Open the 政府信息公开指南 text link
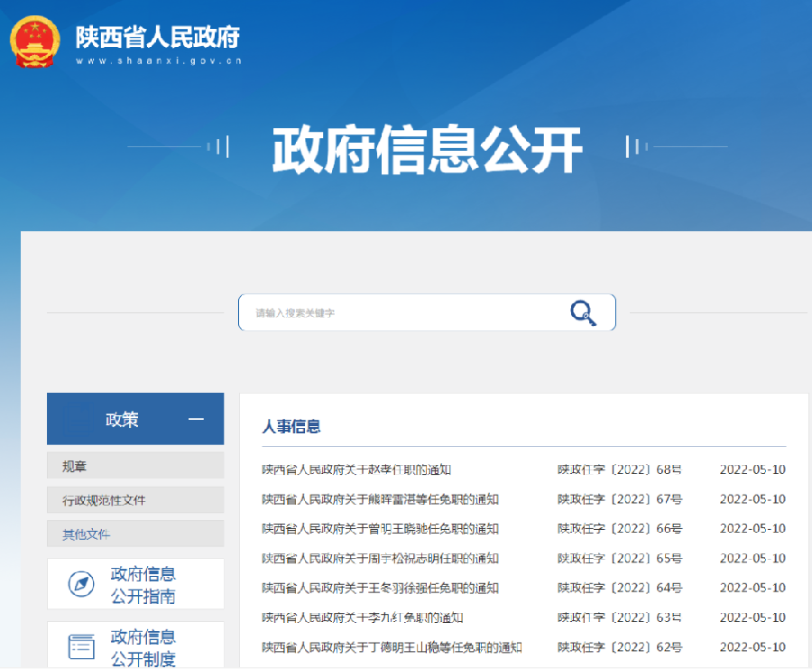This screenshot has height=669, width=812. (143, 584)
